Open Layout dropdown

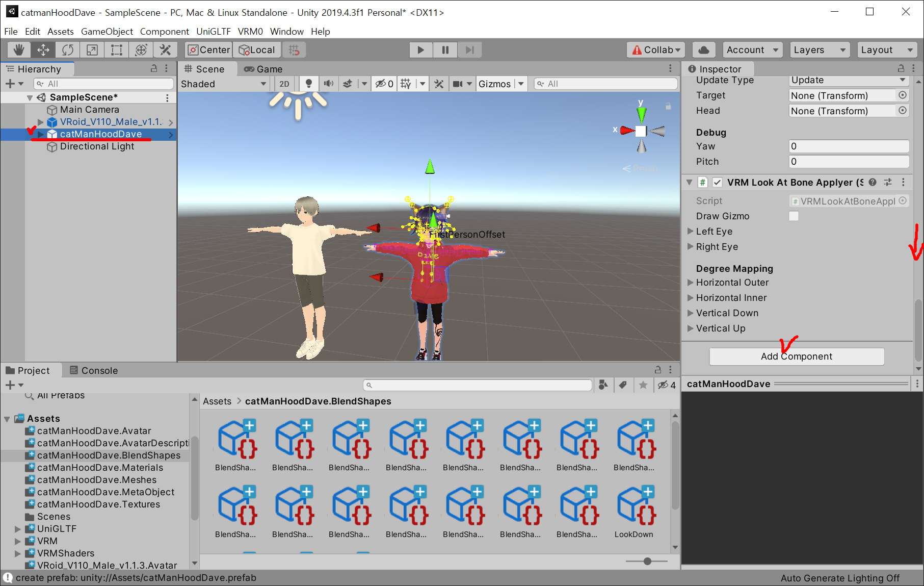pyautogui.click(x=887, y=50)
